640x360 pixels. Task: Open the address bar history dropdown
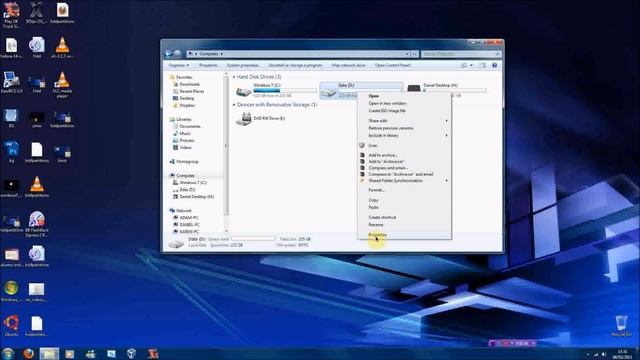407,54
